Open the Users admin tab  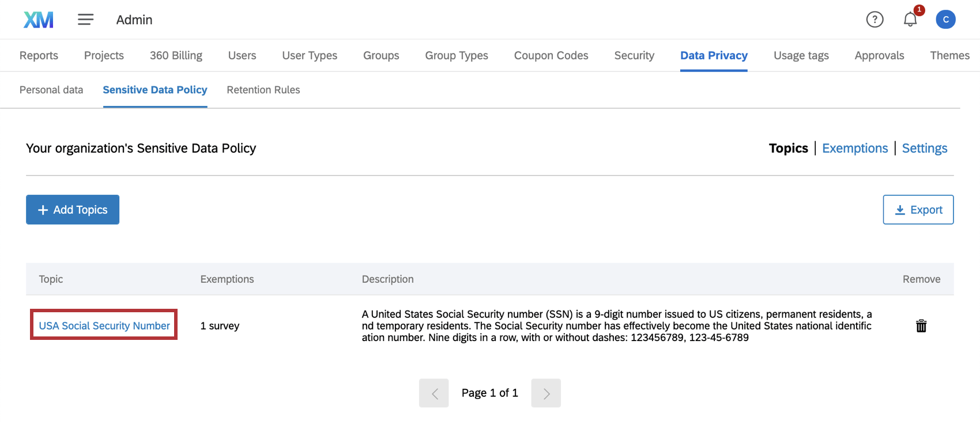coord(242,55)
